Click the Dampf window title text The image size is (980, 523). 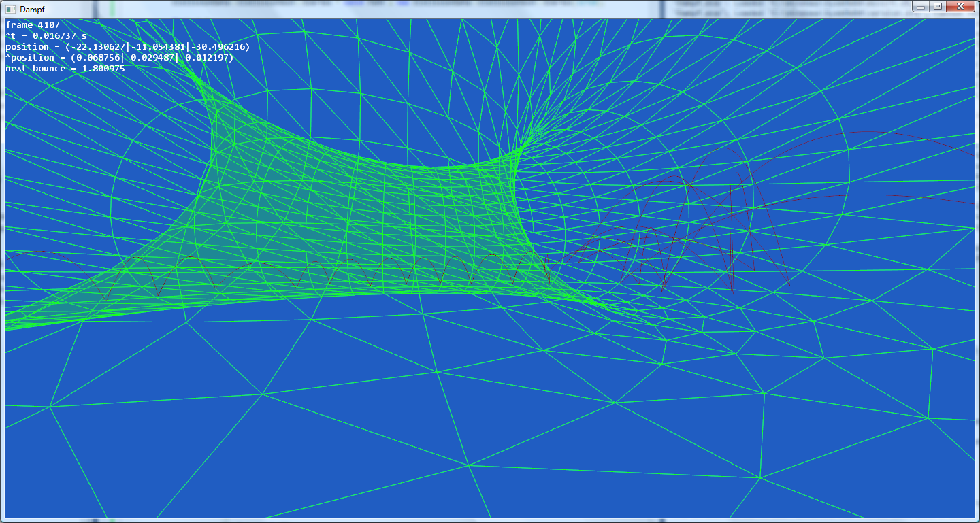click(31, 9)
